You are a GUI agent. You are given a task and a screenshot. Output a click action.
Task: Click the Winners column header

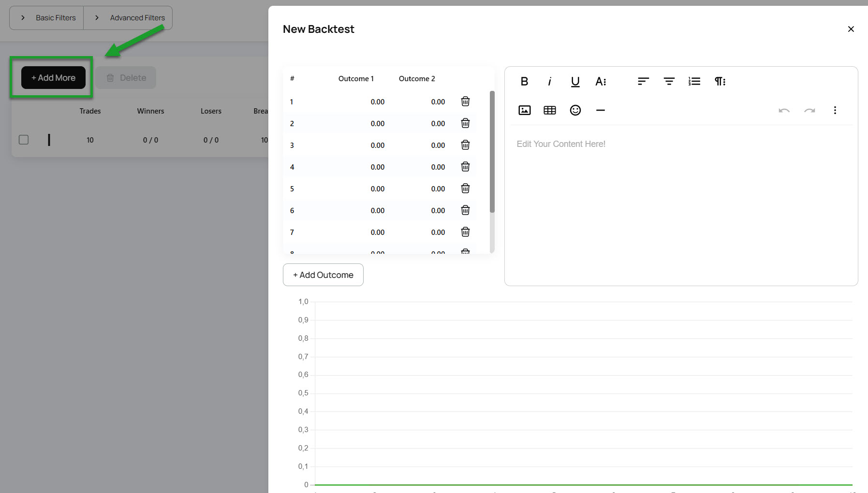tap(150, 111)
